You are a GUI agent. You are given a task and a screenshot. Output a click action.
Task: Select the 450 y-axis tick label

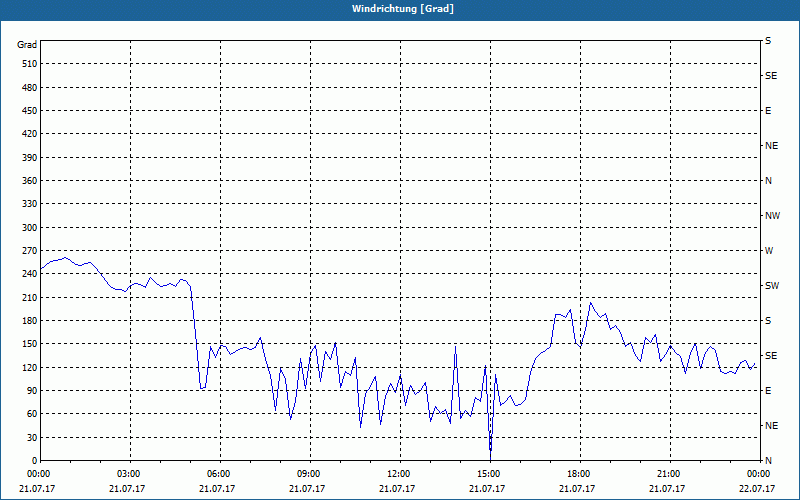[x=30, y=111]
